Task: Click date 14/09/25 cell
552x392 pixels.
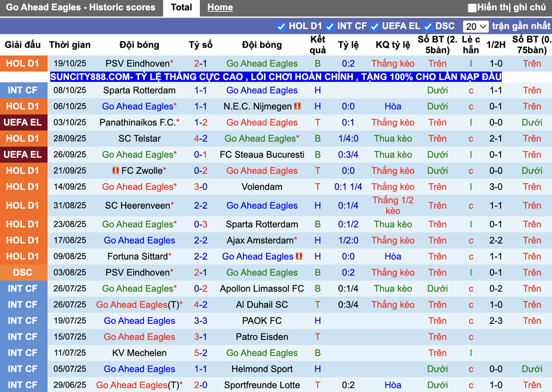Action: pos(70,187)
